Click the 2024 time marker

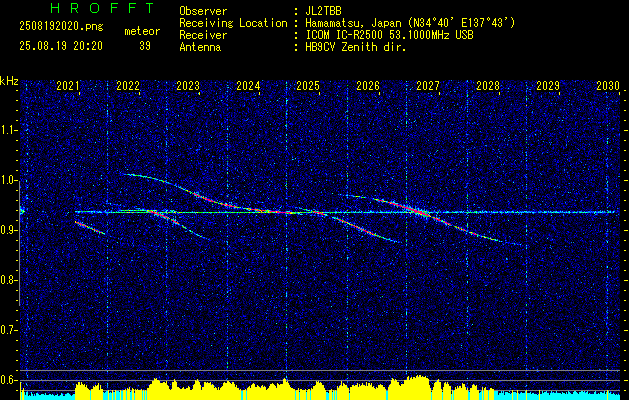pyautogui.click(x=248, y=86)
